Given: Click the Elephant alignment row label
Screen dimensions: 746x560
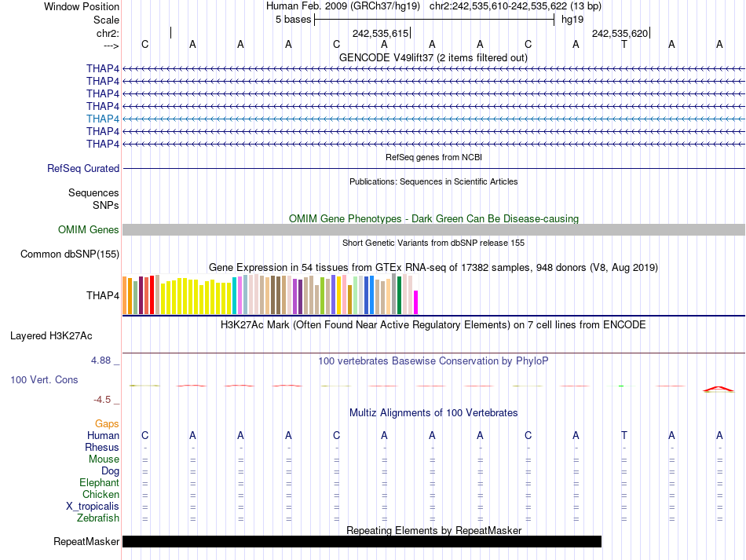Looking at the screenshot, I should (99, 483).
